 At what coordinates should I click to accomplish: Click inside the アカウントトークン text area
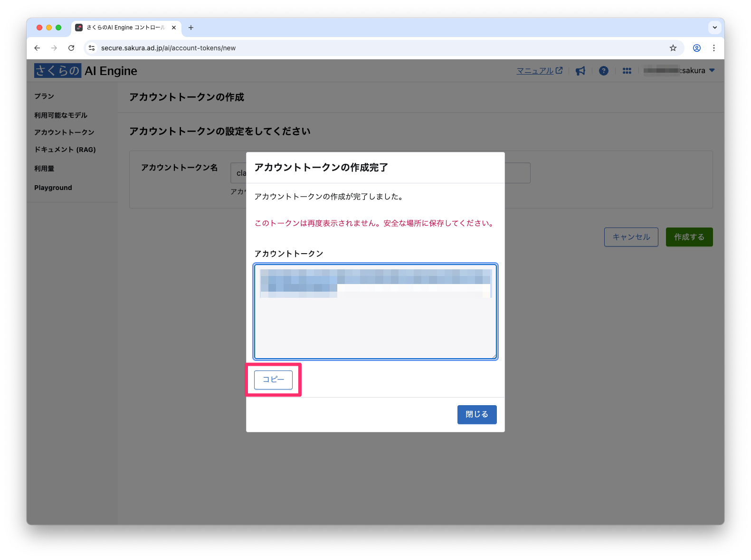375,328
